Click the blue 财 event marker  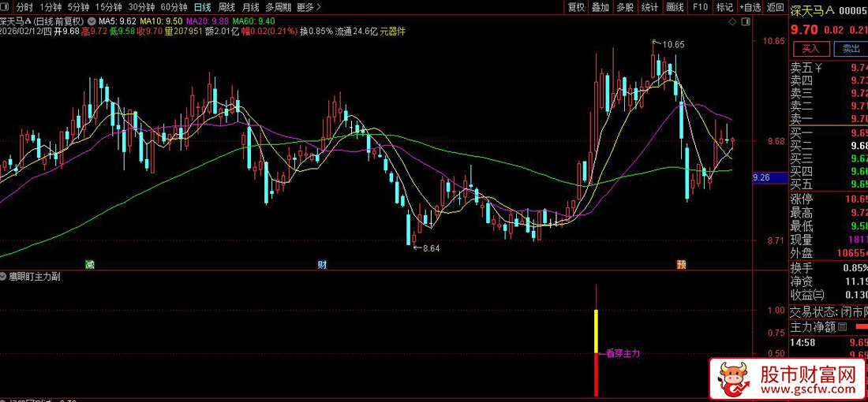(x=322, y=264)
